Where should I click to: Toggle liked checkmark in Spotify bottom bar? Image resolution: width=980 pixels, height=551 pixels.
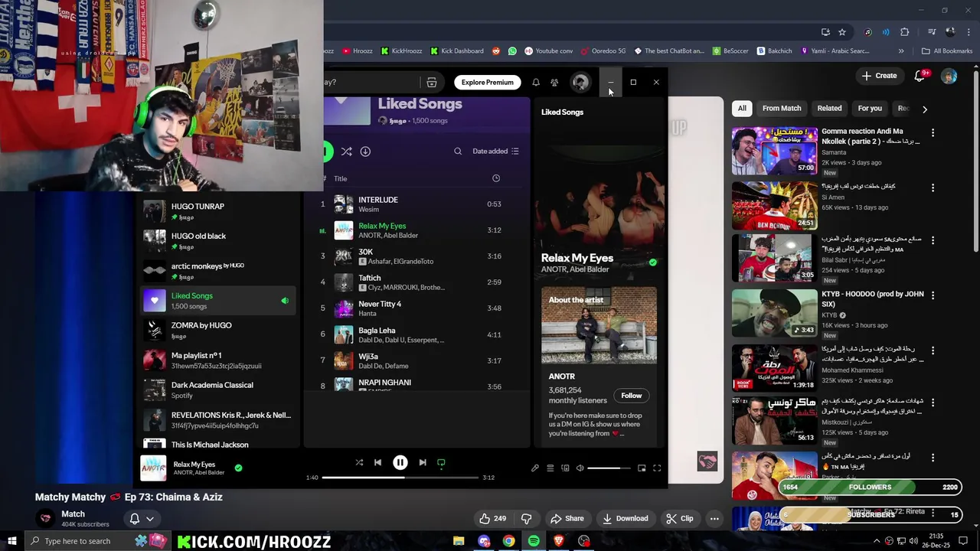click(238, 468)
